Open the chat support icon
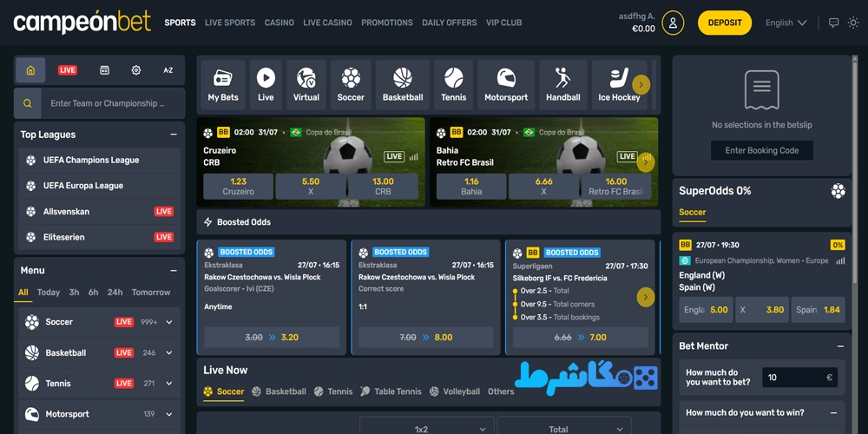 (x=833, y=23)
